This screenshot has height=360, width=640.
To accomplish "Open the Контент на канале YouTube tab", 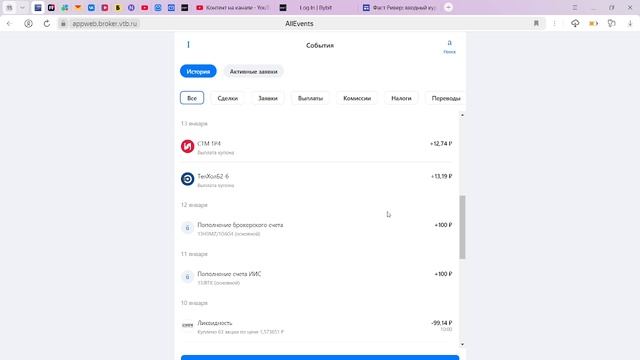I will pos(233,7).
